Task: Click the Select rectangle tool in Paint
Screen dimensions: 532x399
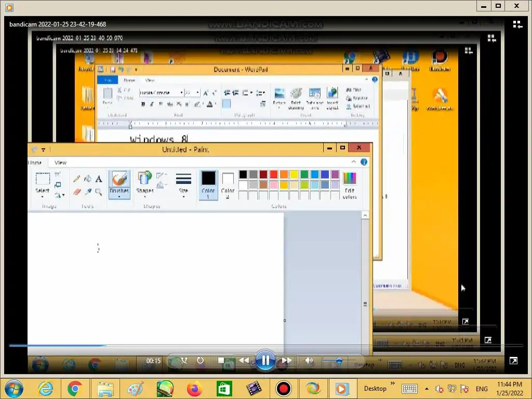Action: 43,179
